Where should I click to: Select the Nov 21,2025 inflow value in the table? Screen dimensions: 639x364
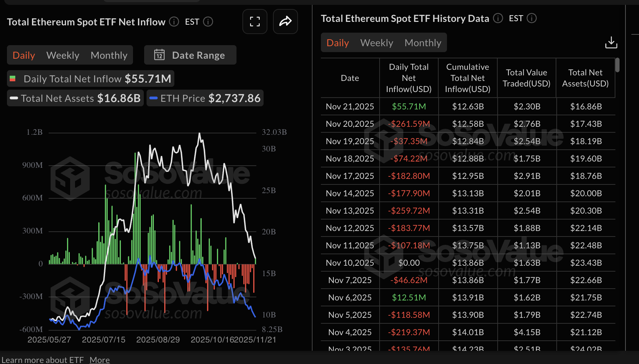click(409, 106)
